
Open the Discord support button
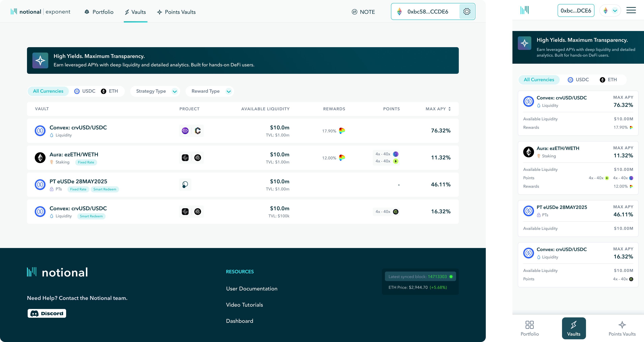(x=47, y=313)
